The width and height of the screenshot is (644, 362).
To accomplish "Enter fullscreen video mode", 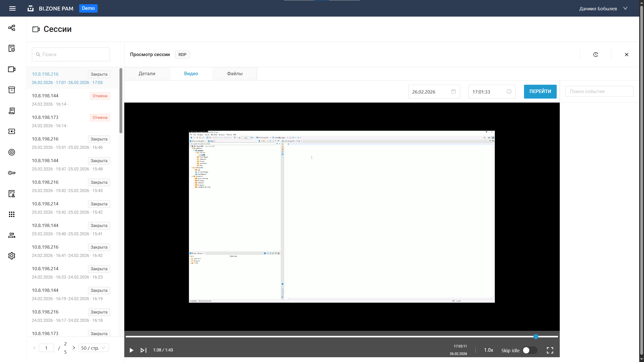I will pos(550,350).
